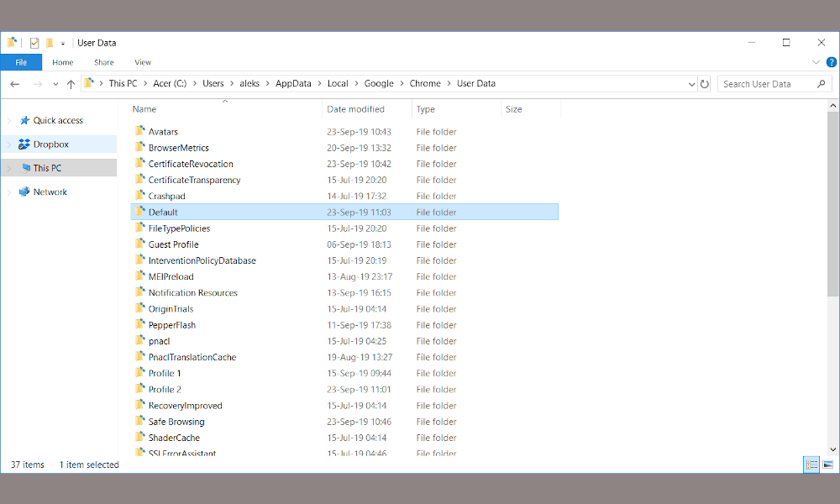
Task: Click the Properties icon in the title bar
Action: coord(34,43)
